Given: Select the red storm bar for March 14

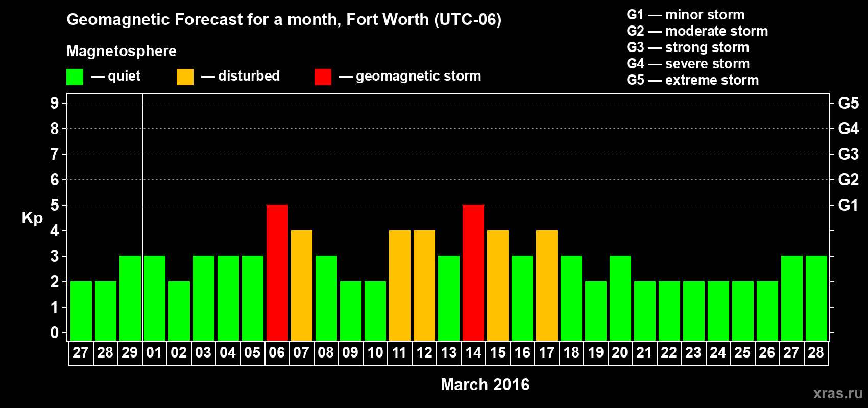Looking at the screenshot, I should click(473, 273).
